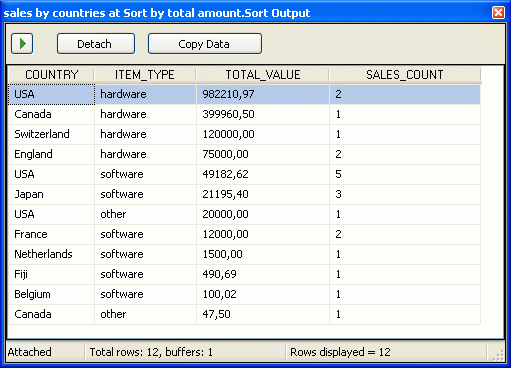Click the ITEM_TYPE column header
This screenshot has width=511, height=368.
pos(145,75)
